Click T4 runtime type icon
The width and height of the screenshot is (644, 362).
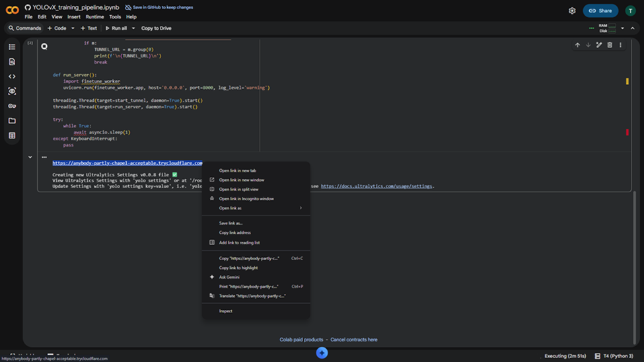[x=598, y=356]
